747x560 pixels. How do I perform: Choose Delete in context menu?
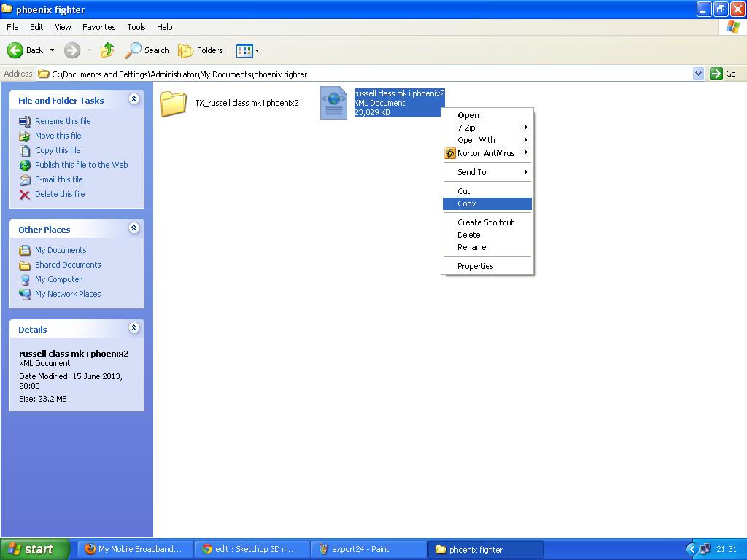(487, 235)
